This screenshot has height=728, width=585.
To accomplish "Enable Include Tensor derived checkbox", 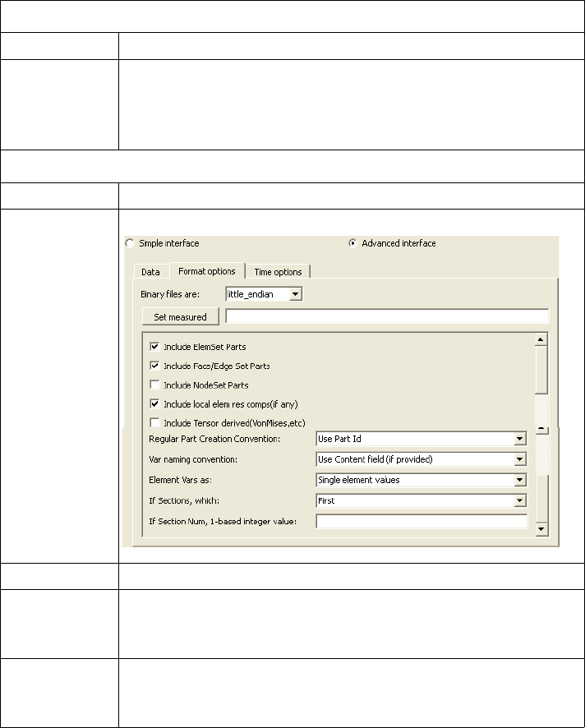I will (x=154, y=422).
